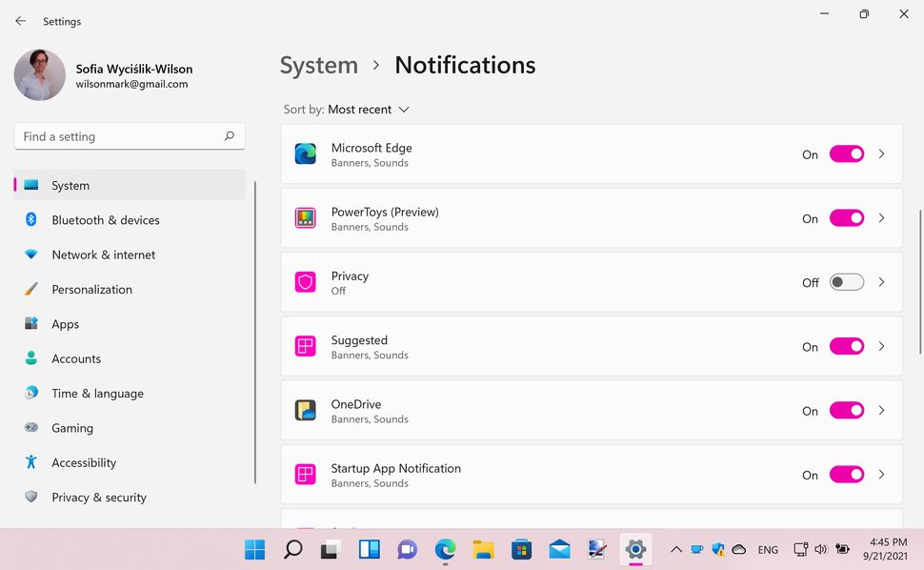Click System in the breadcrumb

click(x=318, y=65)
